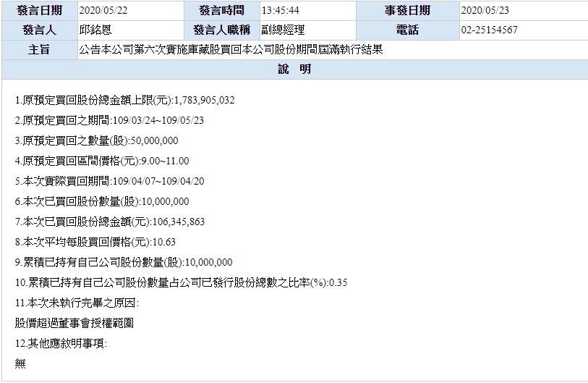Select item 9 累積已持有股份數量 line
This screenshot has height=383, width=588.
(124, 263)
